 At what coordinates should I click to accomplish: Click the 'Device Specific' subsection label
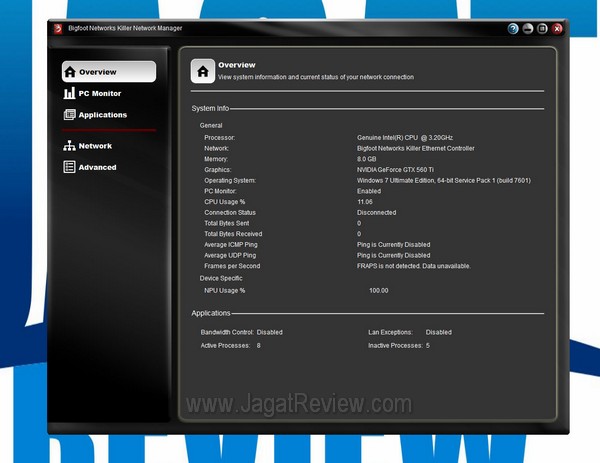tap(221, 278)
